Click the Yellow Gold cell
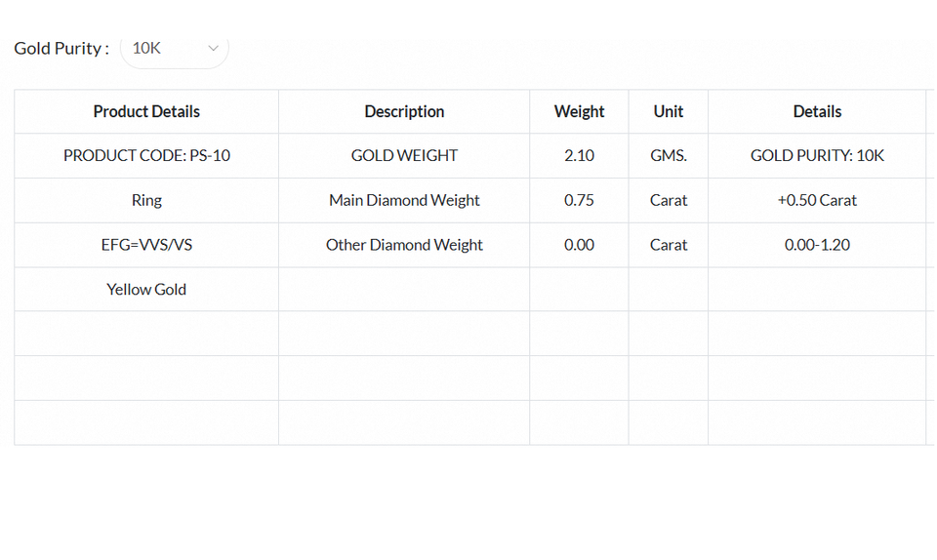Viewport: 937px width, 560px height. pos(146,289)
